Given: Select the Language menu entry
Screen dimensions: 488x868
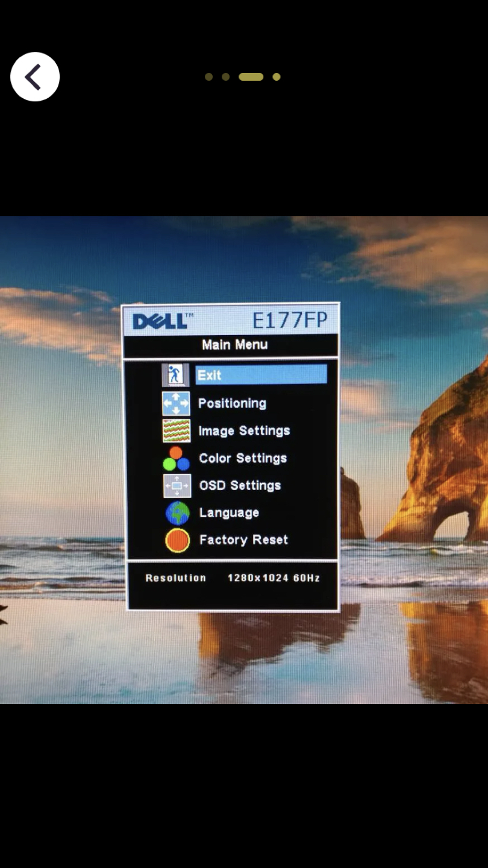Looking at the screenshot, I should click(x=229, y=513).
